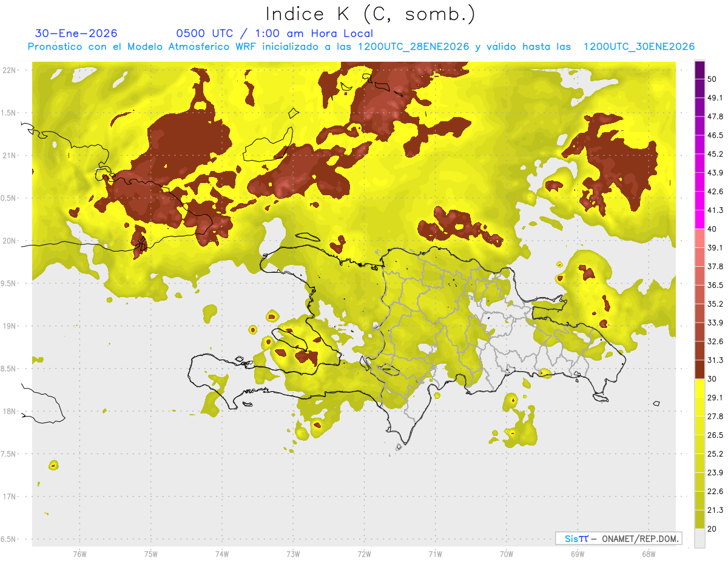
Task: Click the '73W' longitude label
Action: pos(293,554)
